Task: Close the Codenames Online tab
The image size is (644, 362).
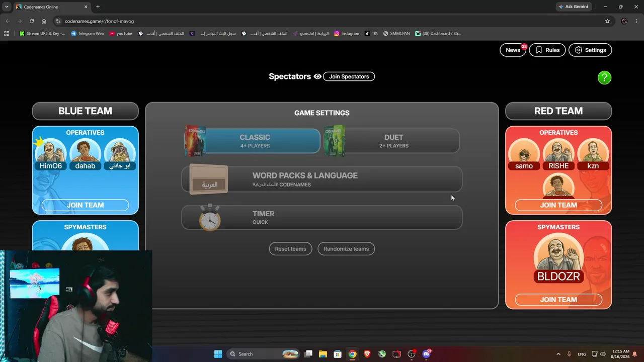Action: point(86,7)
